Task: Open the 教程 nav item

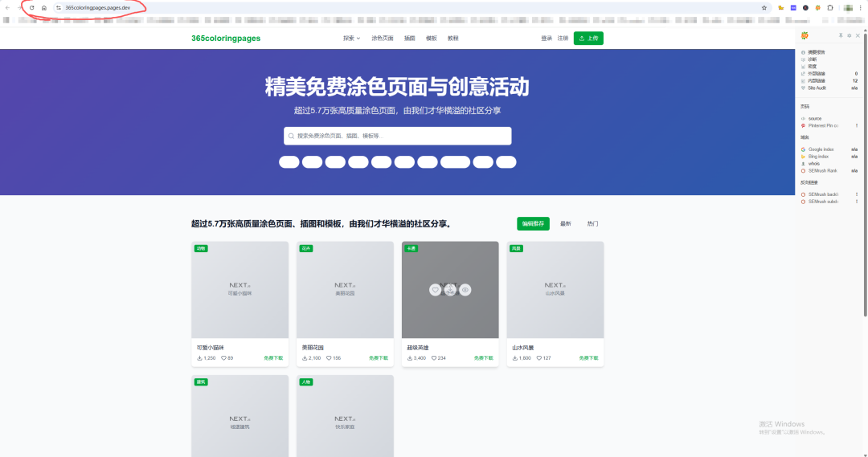Action: (x=452, y=39)
